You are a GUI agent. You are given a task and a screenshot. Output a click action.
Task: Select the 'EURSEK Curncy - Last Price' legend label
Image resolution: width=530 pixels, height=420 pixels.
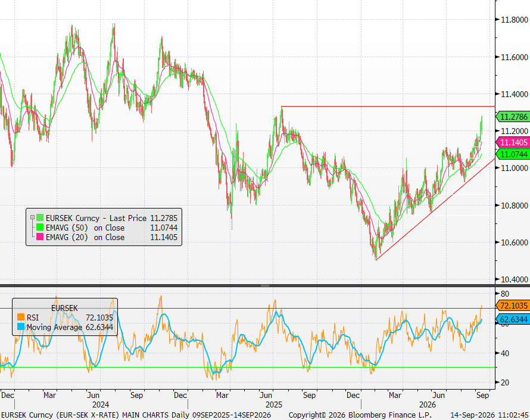pos(96,218)
